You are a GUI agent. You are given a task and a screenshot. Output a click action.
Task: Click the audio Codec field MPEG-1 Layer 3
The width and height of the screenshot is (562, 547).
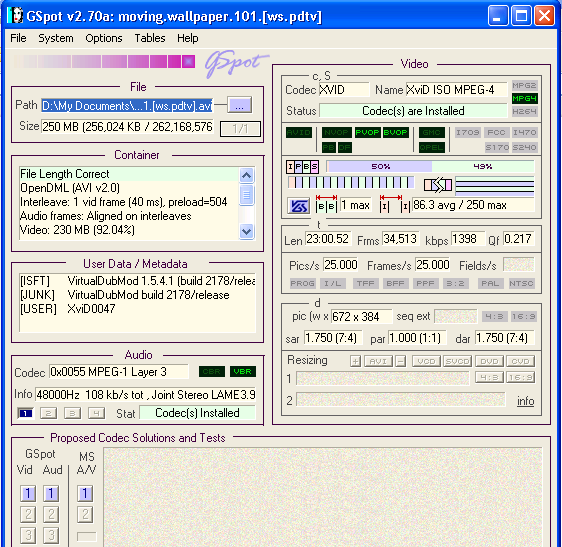click(119, 372)
